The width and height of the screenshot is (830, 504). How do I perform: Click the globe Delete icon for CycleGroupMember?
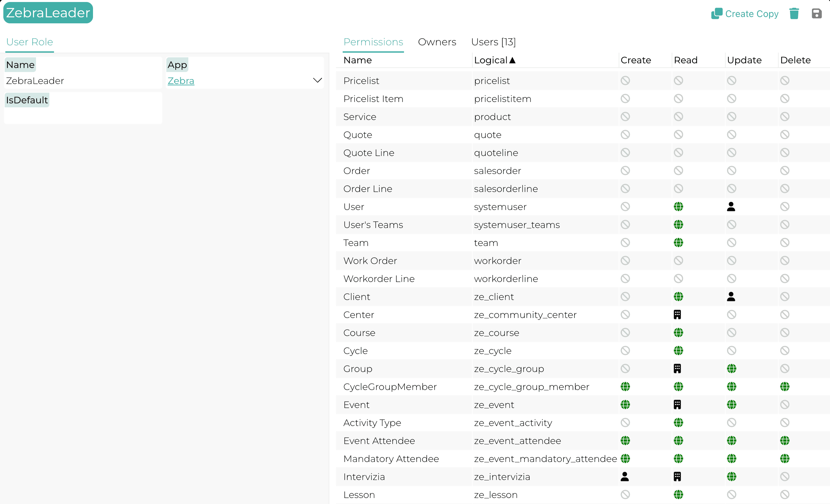click(x=784, y=386)
